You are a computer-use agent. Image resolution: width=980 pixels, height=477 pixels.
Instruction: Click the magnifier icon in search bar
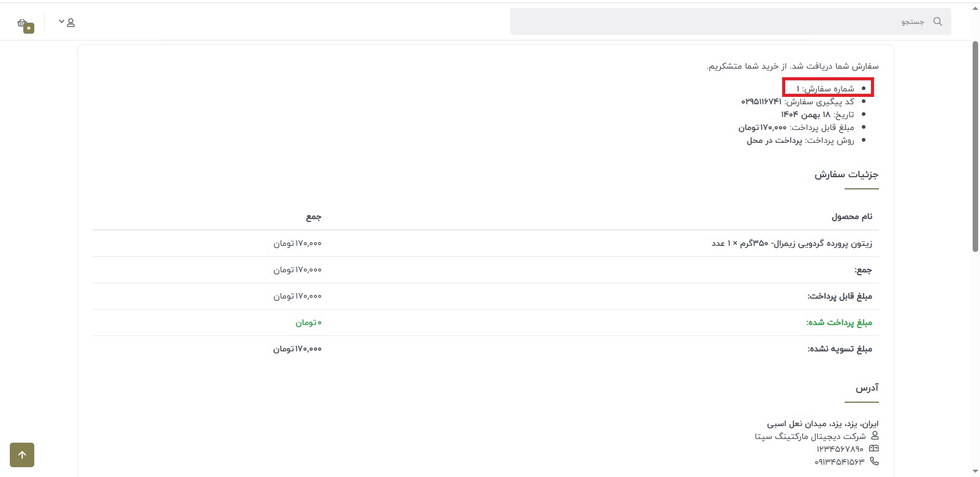coord(937,21)
